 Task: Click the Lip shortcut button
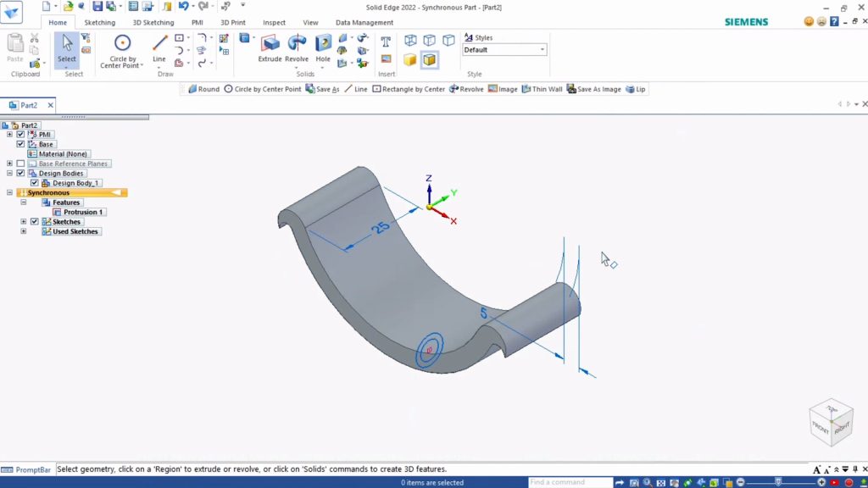tap(636, 89)
